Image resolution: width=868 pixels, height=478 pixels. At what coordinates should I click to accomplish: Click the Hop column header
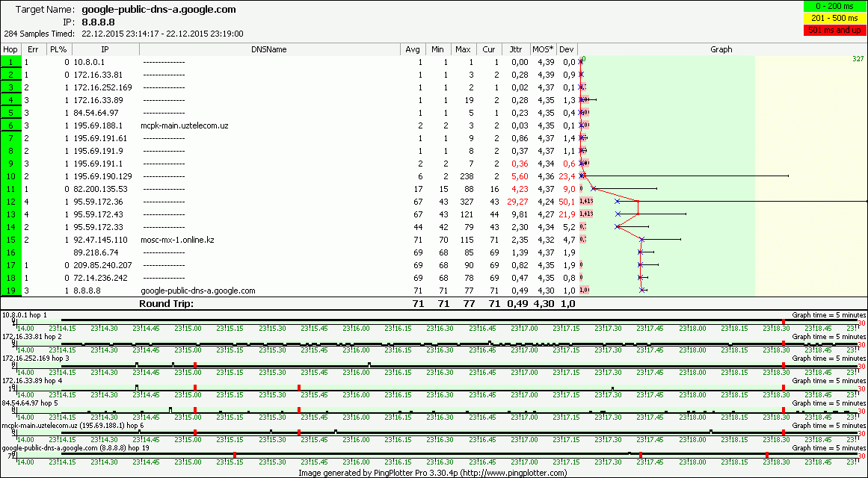click(10, 49)
